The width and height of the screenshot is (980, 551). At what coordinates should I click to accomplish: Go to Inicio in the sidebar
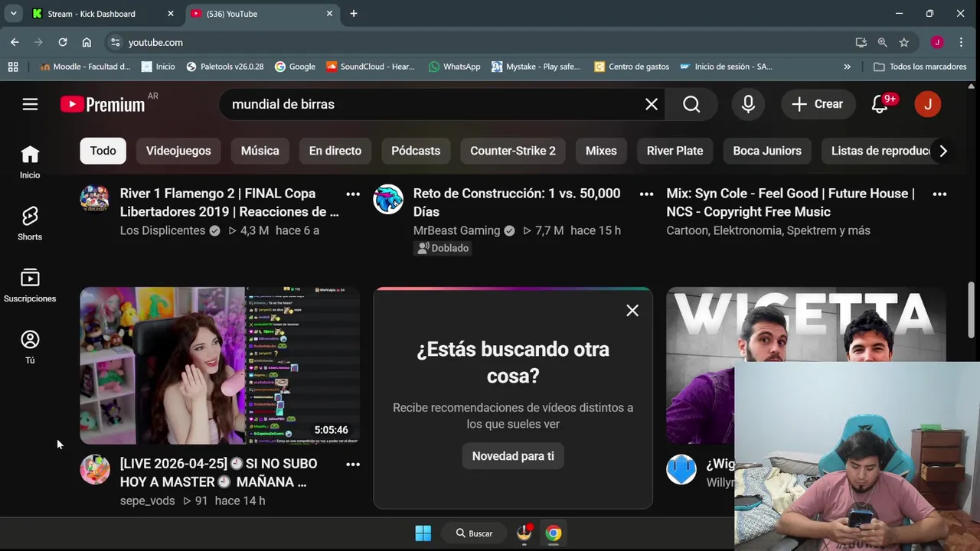30,162
